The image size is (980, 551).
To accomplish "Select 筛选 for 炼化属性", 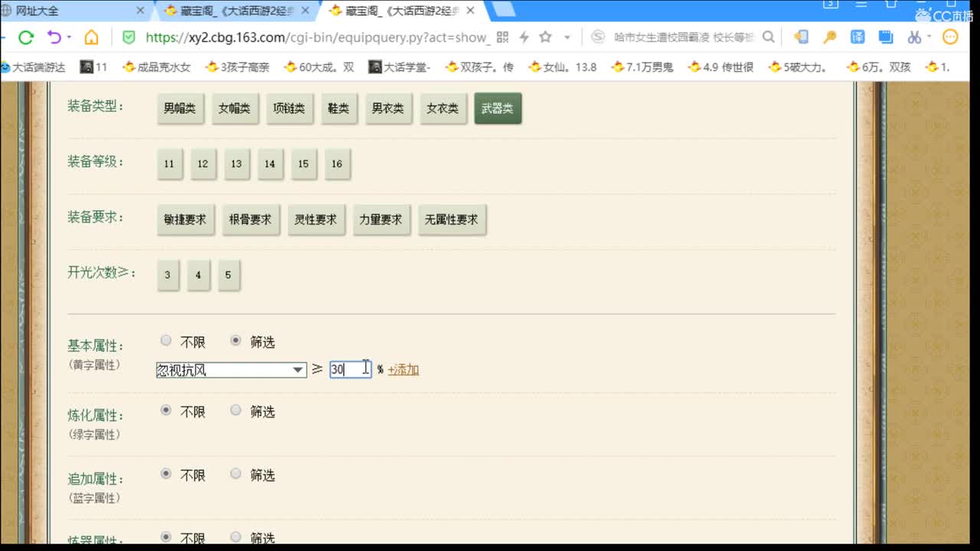I will click(x=236, y=411).
